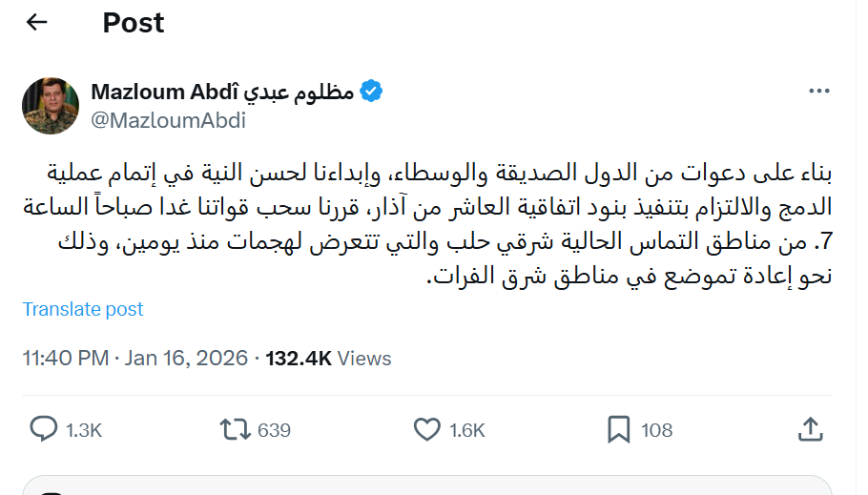This screenshot has height=495, width=868.
Task: Open the share post menu icon
Action: pos(810,429)
